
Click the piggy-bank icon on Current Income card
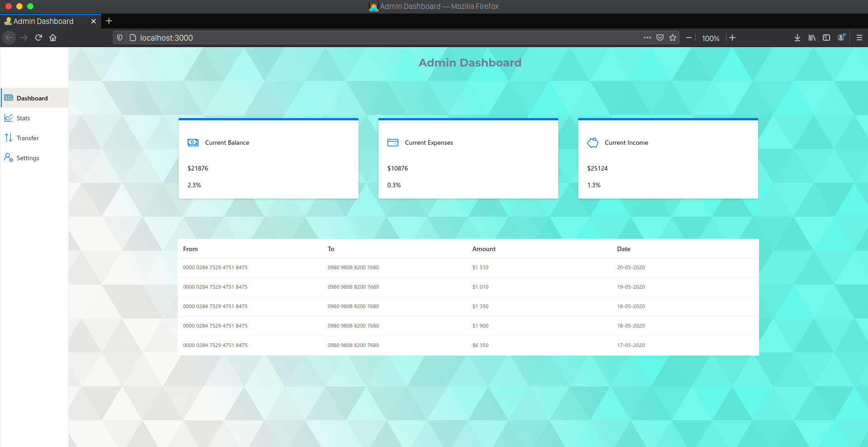click(x=593, y=142)
